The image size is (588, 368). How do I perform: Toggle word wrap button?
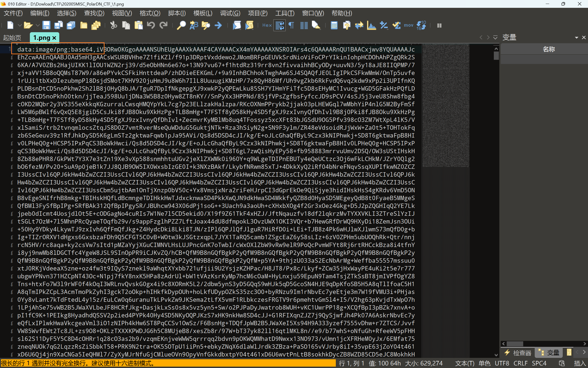280,25
